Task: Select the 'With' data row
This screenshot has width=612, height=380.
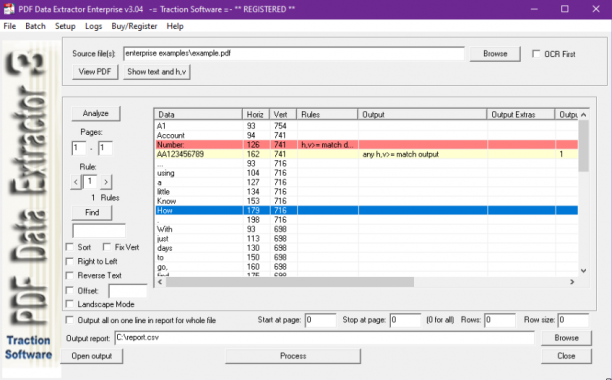Action: 366,229
